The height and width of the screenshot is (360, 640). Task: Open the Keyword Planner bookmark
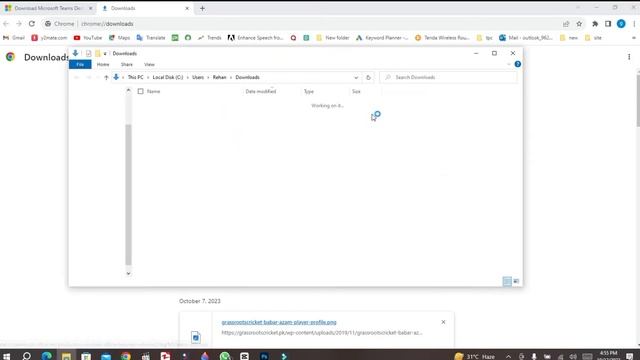pos(382,38)
